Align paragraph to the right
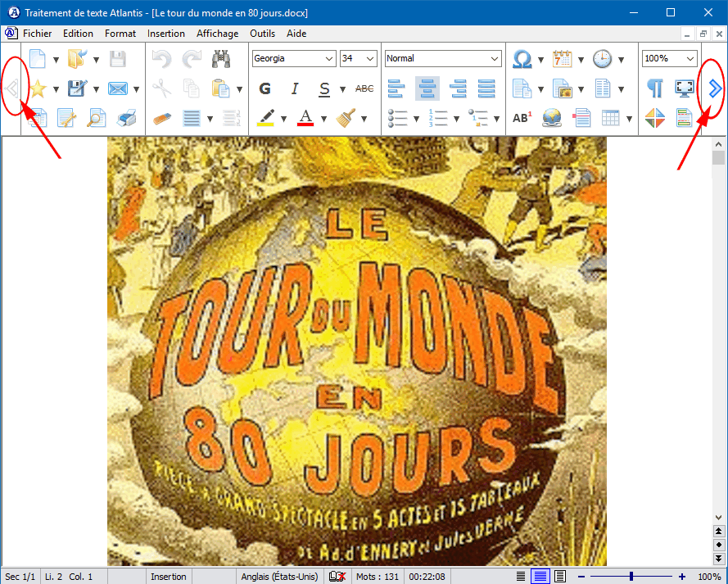The image size is (728, 584). tap(457, 88)
